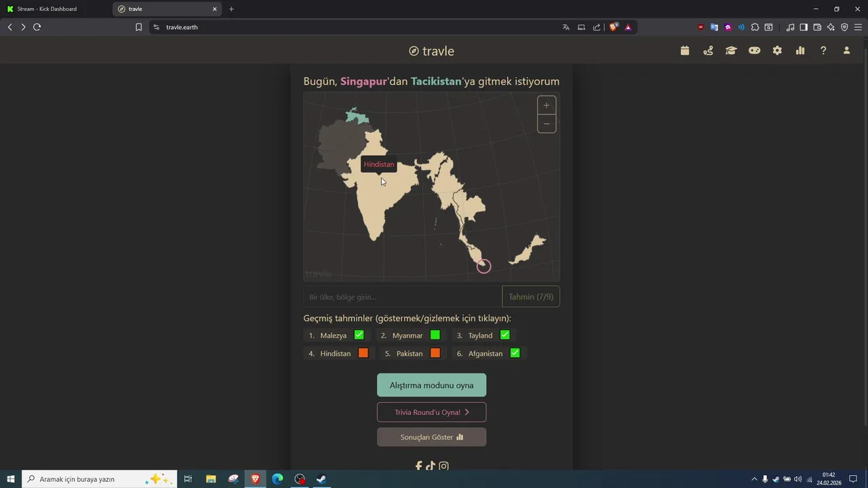Open the travle Instagram link
Viewport: 868px width, 488px height.
point(443,466)
